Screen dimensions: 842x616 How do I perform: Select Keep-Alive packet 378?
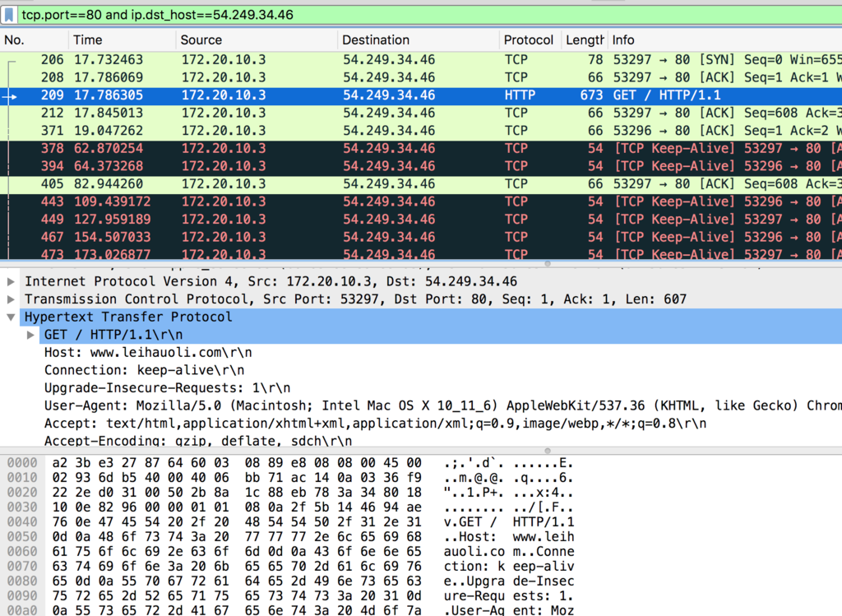(x=421, y=149)
